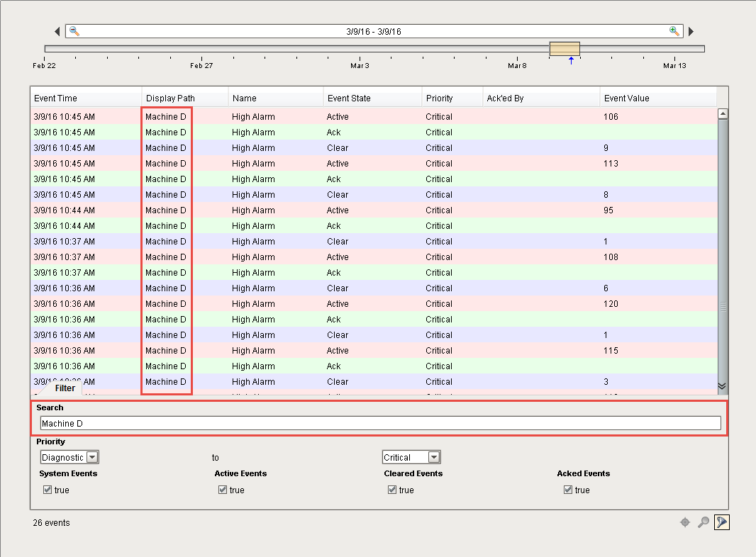Click the magnifying glass details icon
This screenshot has width=756, height=557.
[x=703, y=522]
